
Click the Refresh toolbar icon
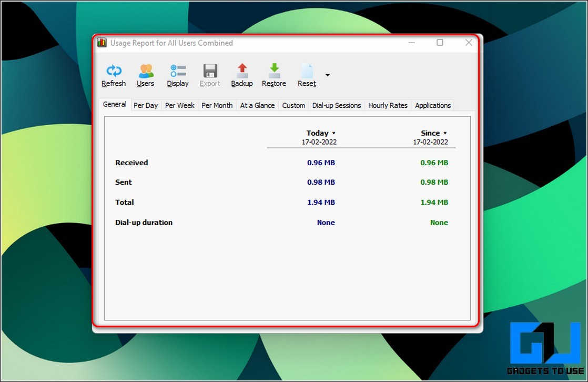click(x=114, y=71)
